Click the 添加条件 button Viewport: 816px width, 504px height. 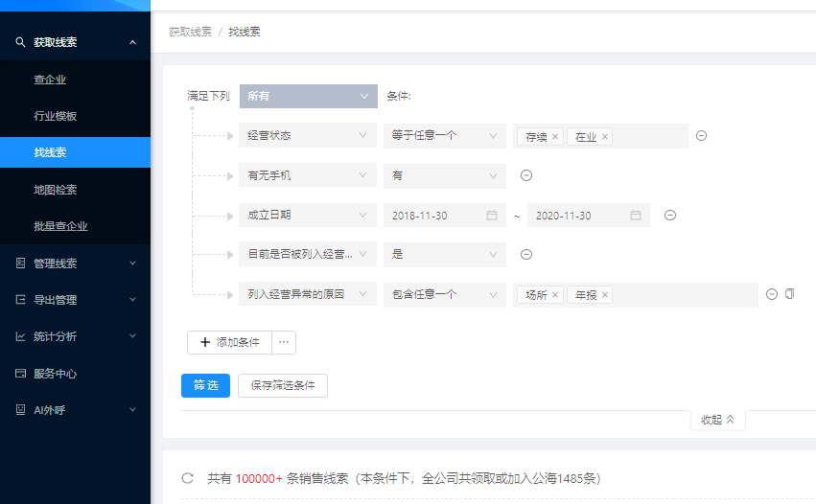(230, 342)
